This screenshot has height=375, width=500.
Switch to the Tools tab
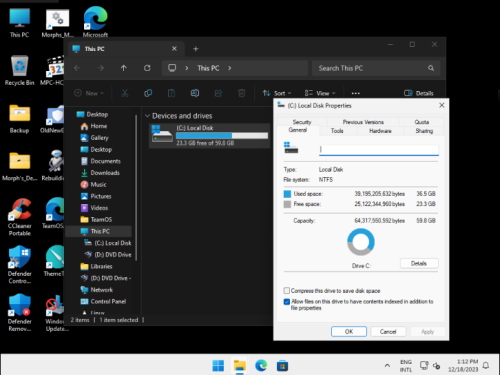point(337,131)
